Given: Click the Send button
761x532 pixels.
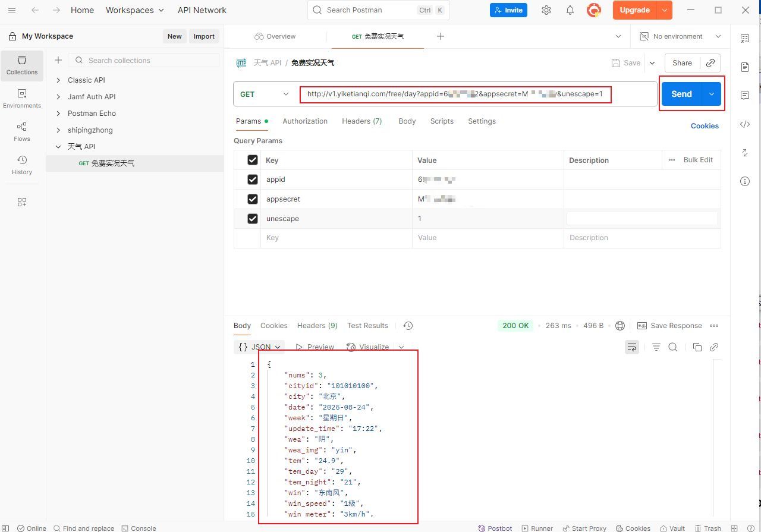Looking at the screenshot, I should (x=681, y=94).
